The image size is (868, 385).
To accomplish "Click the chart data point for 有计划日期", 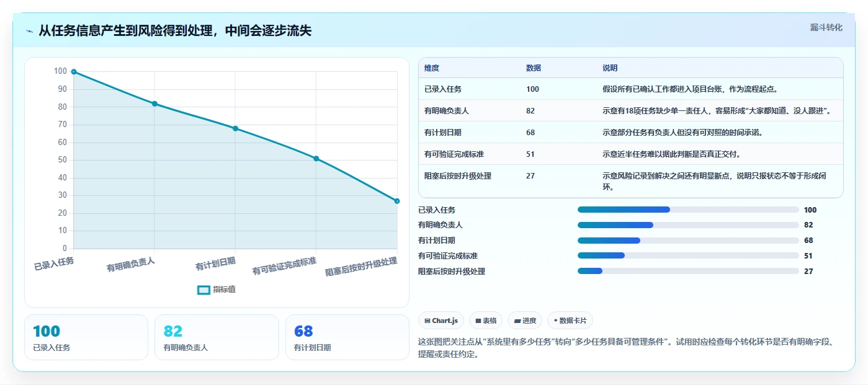I will pyautogui.click(x=235, y=128).
